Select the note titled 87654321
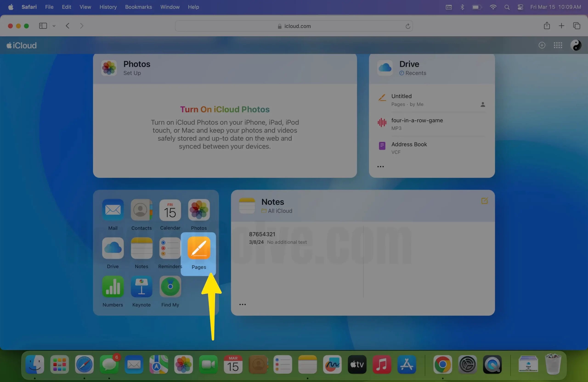 [x=262, y=234]
